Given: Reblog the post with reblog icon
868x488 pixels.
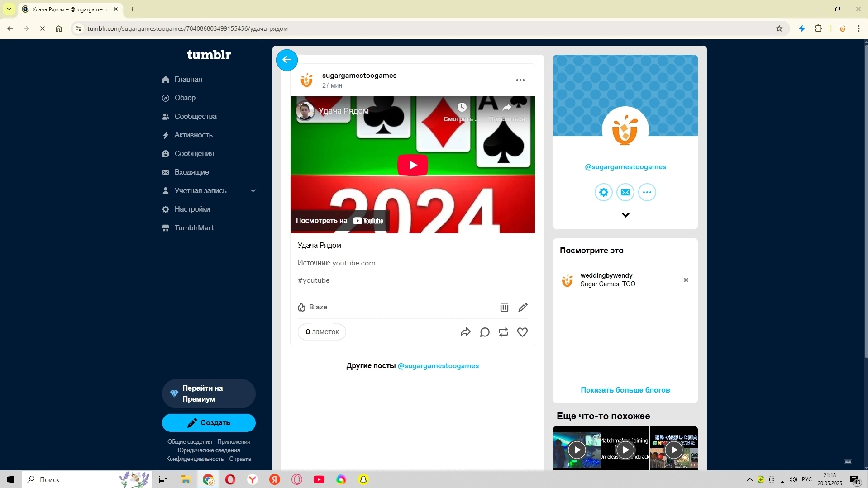Looking at the screenshot, I should pyautogui.click(x=503, y=332).
